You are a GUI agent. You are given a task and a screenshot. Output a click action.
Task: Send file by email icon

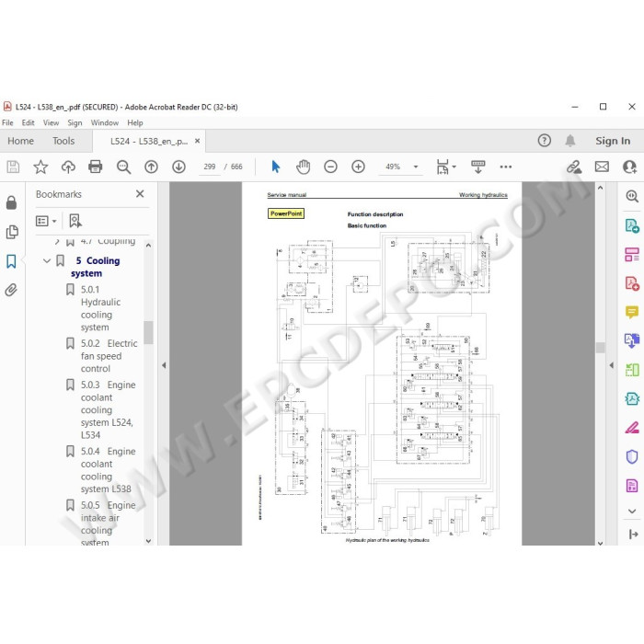point(602,167)
